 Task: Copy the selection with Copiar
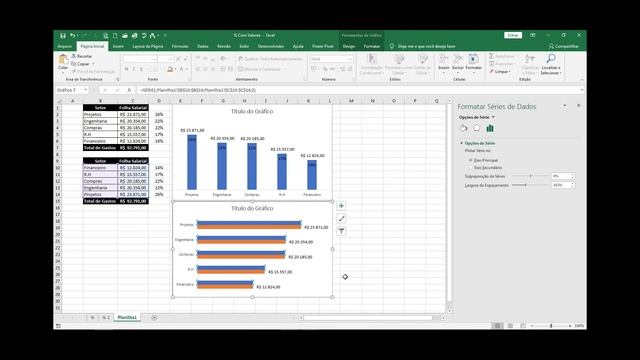point(80,64)
